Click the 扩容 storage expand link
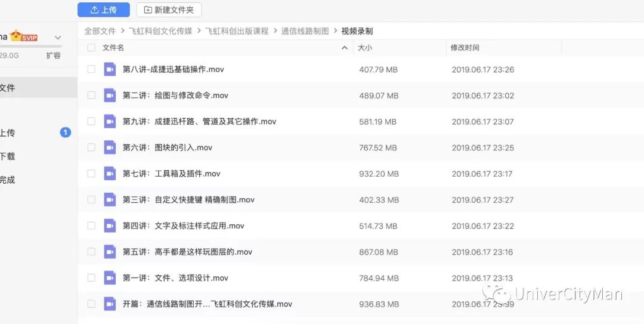The width and height of the screenshot is (644, 324). (x=54, y=55)
